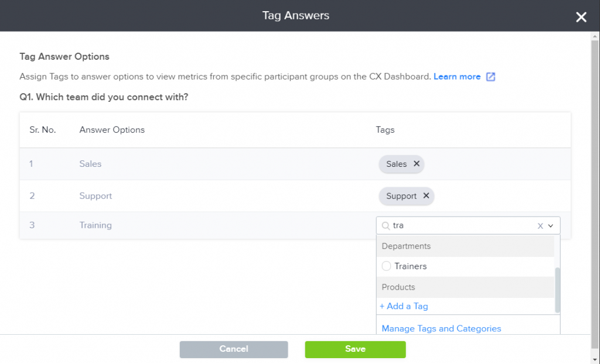Click the Departments category header
This screenshot has width=600, height=364.
pyautogui.click(x=406, y=246)
